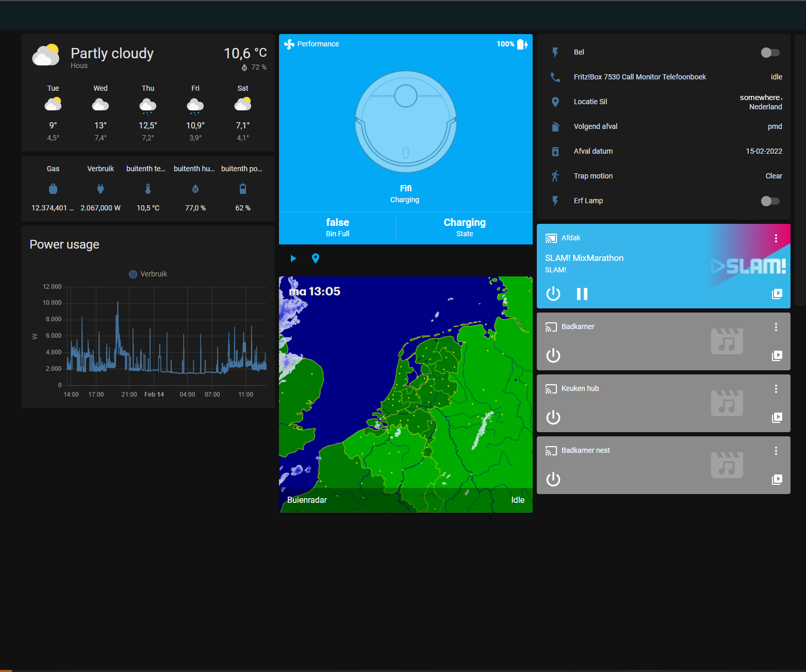This screenshot has width=806, height=672.
Task: Power off the Afdak media player
Action: (553, 294)
